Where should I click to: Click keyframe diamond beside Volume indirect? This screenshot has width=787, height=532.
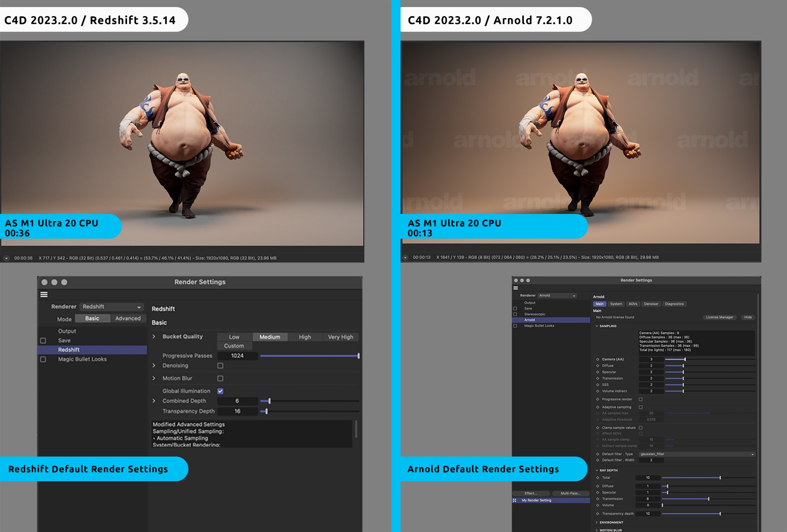598,391
